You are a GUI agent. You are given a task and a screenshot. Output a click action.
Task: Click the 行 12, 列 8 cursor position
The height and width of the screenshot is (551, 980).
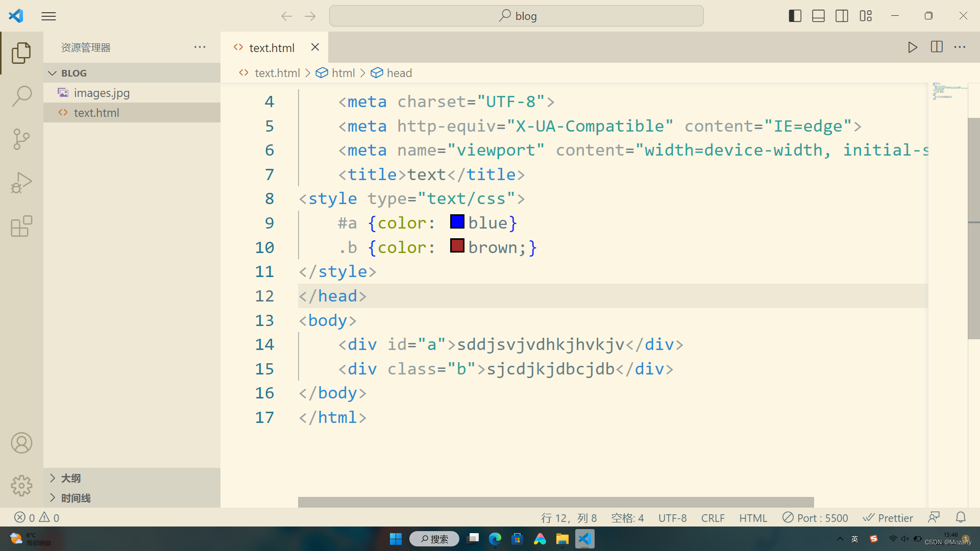(x=569, y=518)
